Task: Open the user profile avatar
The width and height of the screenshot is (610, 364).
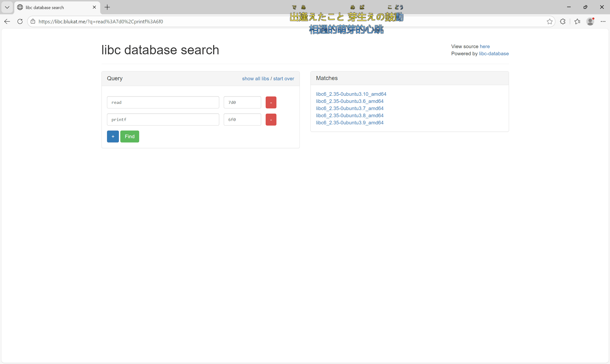Action: pyautogui.click(x=590, y=22)
